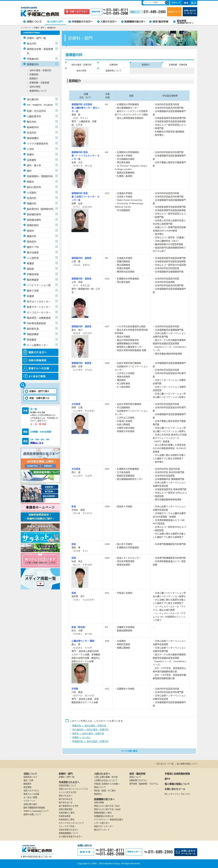
Task: Click the photo of 湯田 聡
Action: click(x=80, y=137)
